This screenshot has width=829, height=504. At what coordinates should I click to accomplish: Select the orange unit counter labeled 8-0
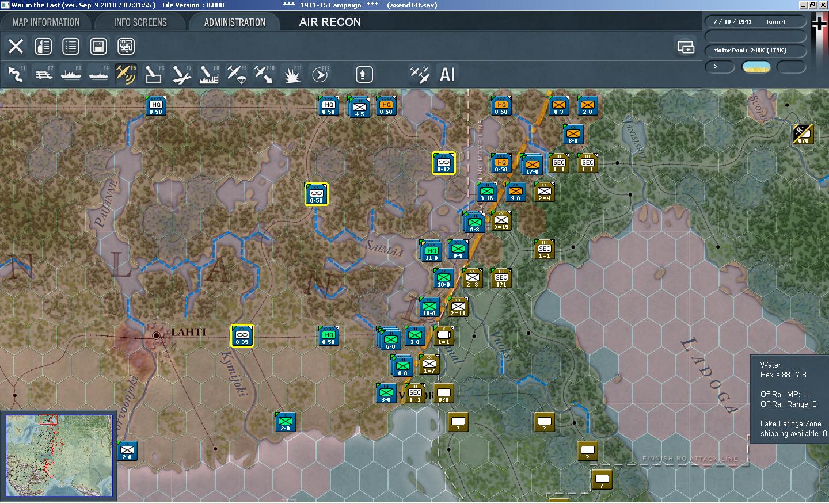point(573,134)
